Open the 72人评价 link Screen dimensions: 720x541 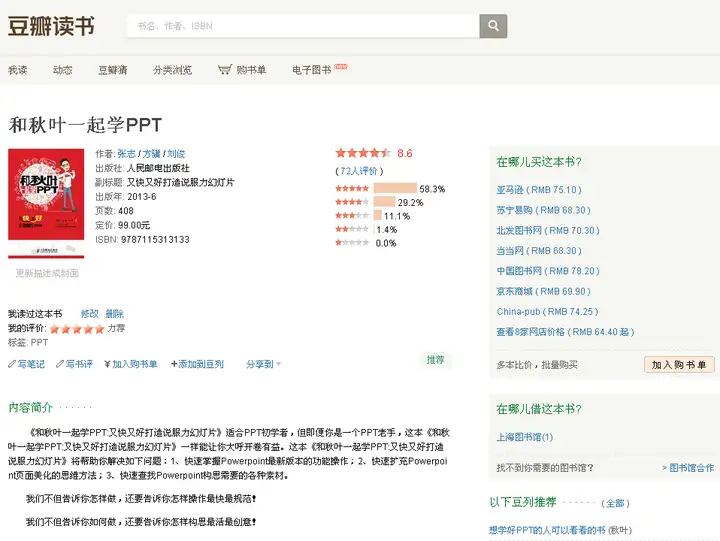click(x=359, y=171)
